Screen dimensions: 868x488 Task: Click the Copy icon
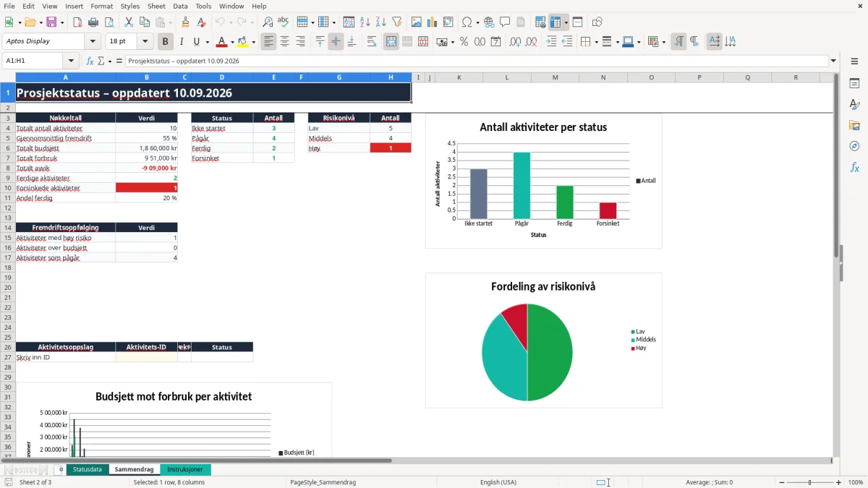coord(144,22)
